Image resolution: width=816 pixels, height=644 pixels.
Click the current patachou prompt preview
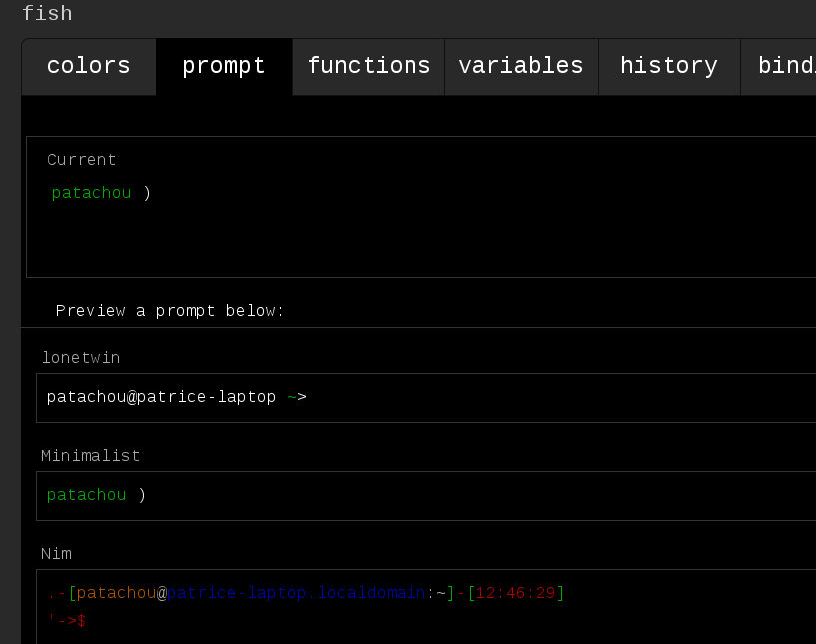pyautogui.click(x=101, y=193)
